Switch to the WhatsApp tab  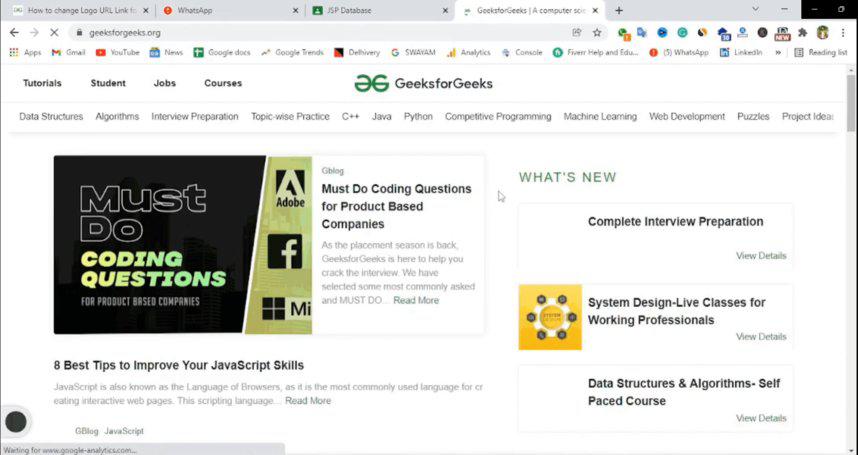231,10
